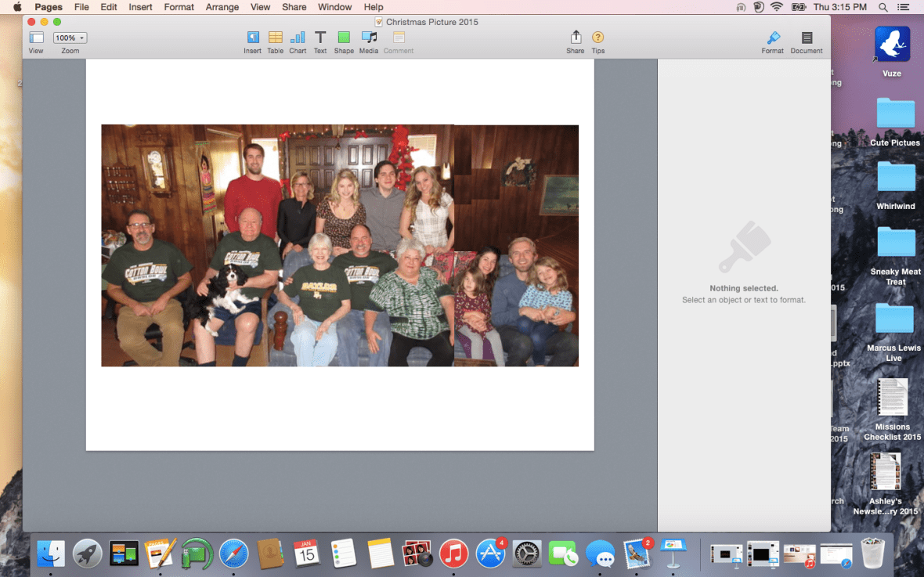This screenshot has width=924, height=577.
Task: Open the Chart tool
Action: tap(298, 38)
